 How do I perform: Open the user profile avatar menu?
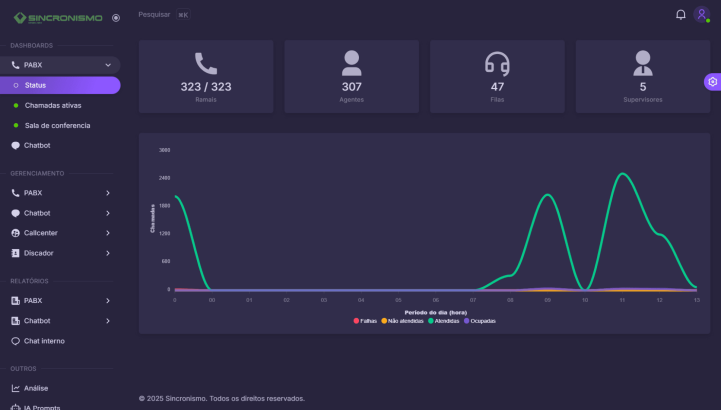coord(701,15)
